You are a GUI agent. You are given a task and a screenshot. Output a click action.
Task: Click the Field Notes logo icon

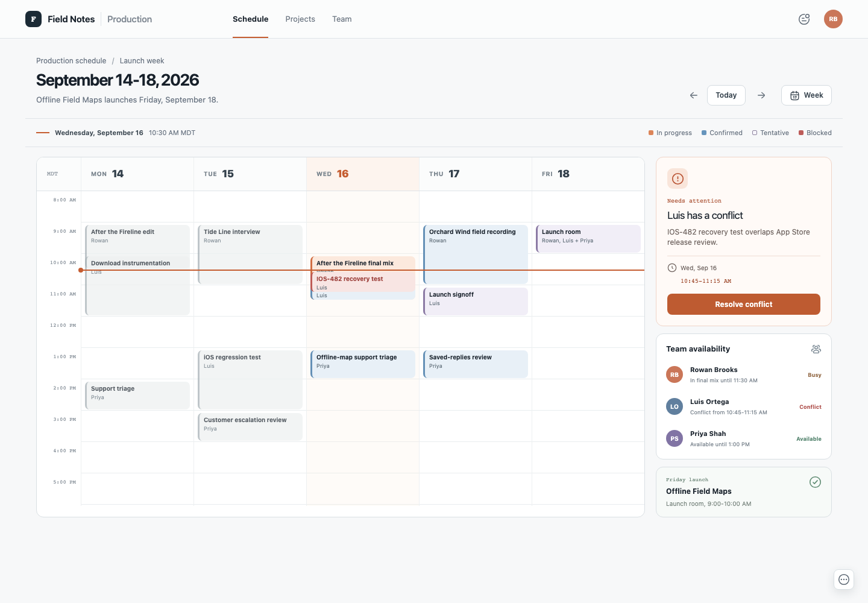33,19
